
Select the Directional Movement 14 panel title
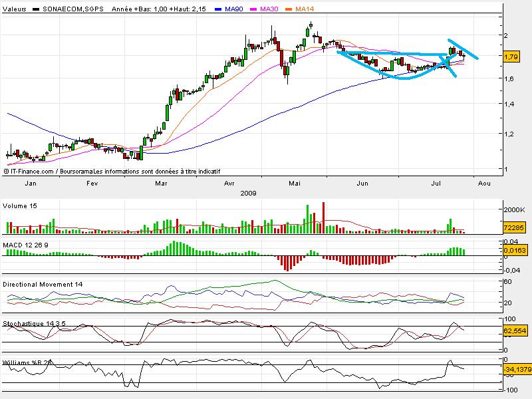pyautogui.click(x=43, y=284)
